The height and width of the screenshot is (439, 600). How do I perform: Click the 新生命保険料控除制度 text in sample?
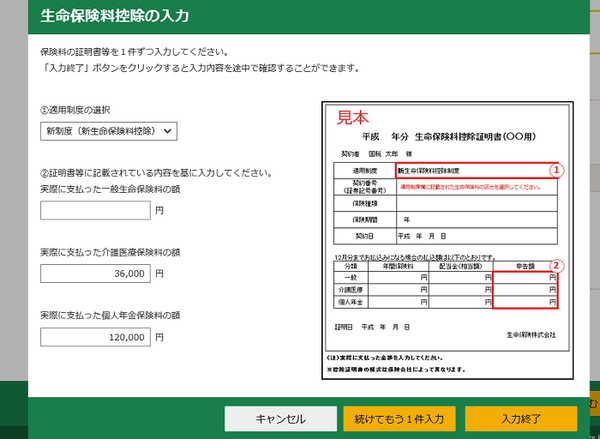pos(428,171)
